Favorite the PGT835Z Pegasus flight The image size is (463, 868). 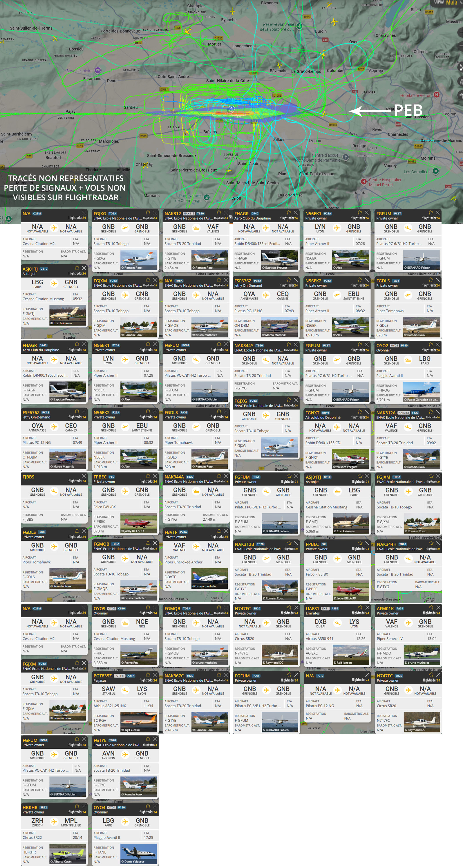pyautogui.click(x=148, y=675)
